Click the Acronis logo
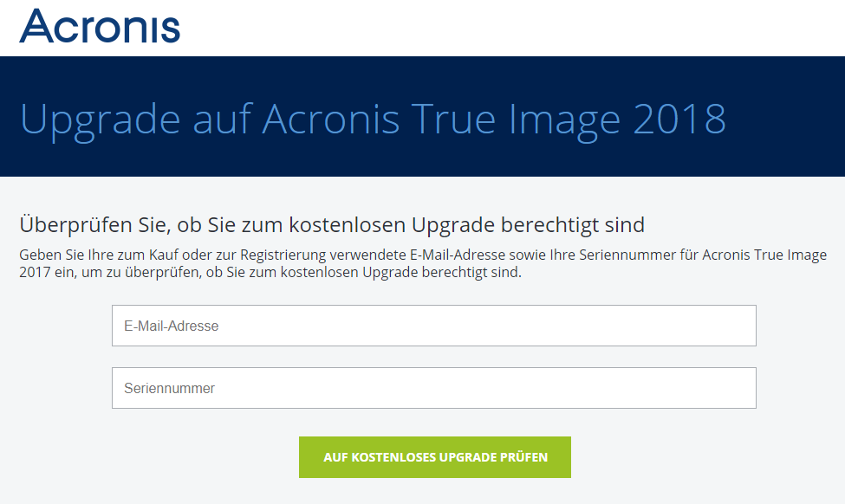The height and width of the screenshot is (504, 845). [100, 26]
